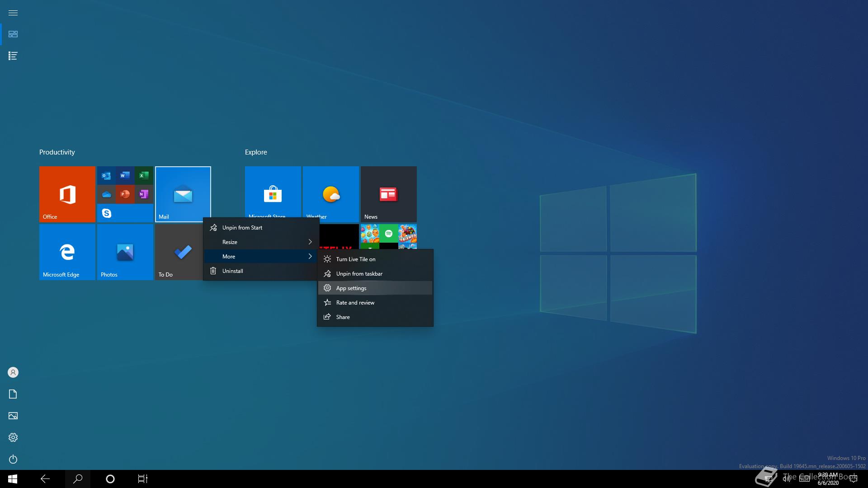Expand the Resize submenu
This screenshot has width=868, height=488.
(x=261, y=242)
